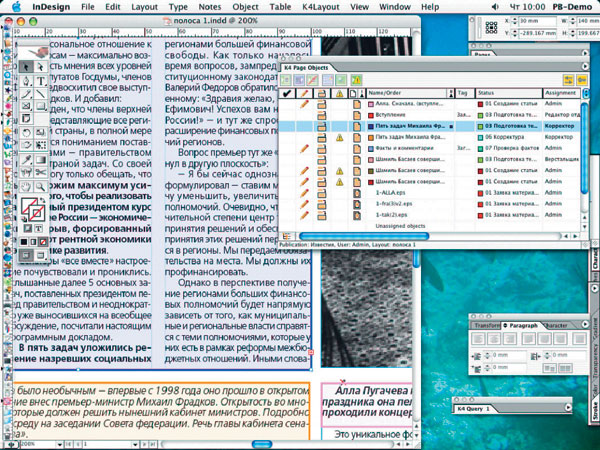The height and width of the screenshot is (450, 600).
Task: Click yellow arrows icon at K4 panel right
Action: tap(569, 80)
